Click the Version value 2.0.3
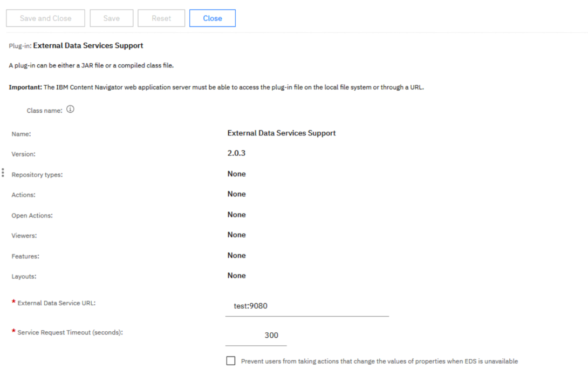 pyautogui.click(x=236, y=153)
